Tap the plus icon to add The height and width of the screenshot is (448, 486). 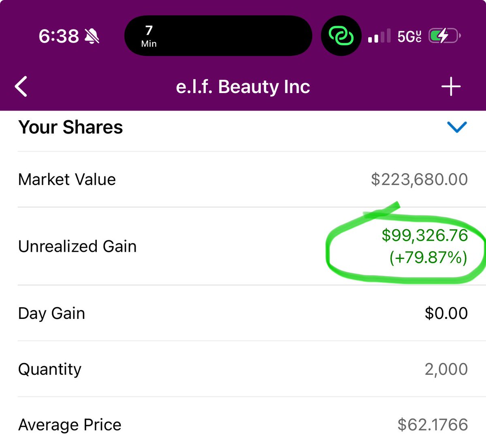coord(451,87)
